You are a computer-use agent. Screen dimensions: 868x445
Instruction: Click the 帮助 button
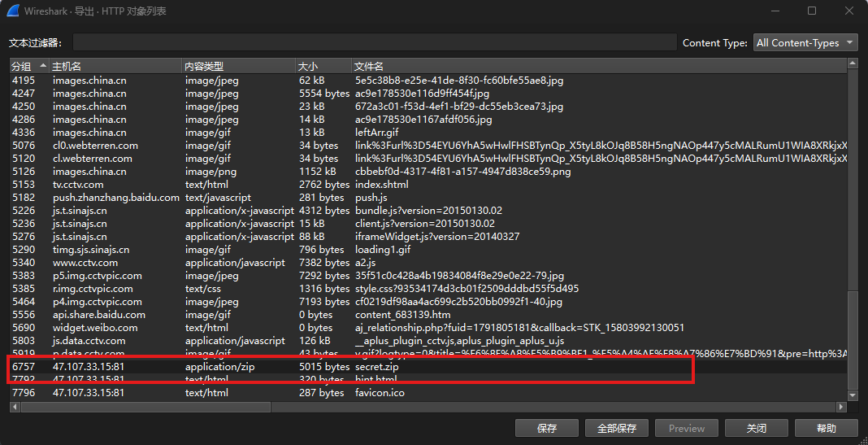click(x=827, y=429)
